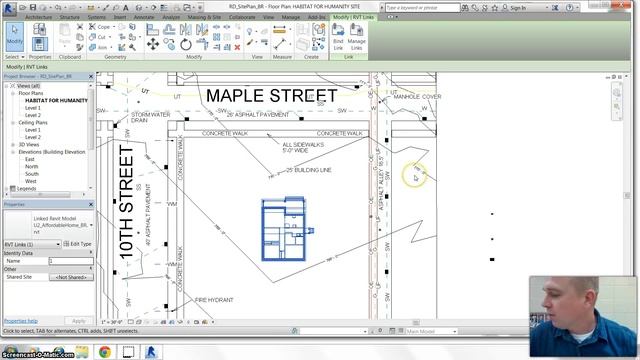Click the Edit Type button
Screen dimensions: 640x360
78,244
